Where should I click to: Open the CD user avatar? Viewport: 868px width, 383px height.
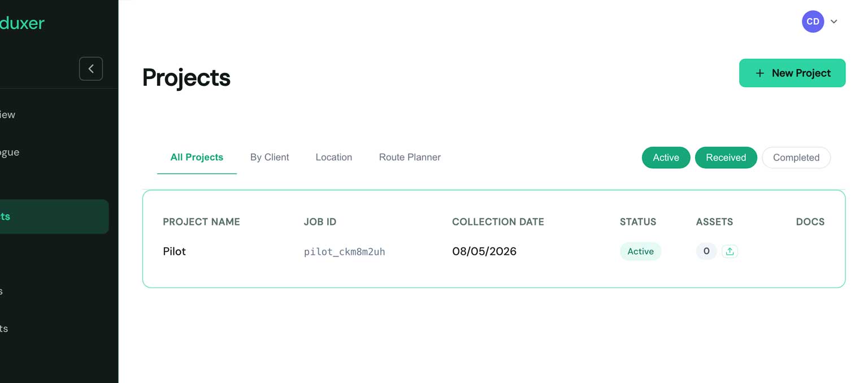point(813,21)
